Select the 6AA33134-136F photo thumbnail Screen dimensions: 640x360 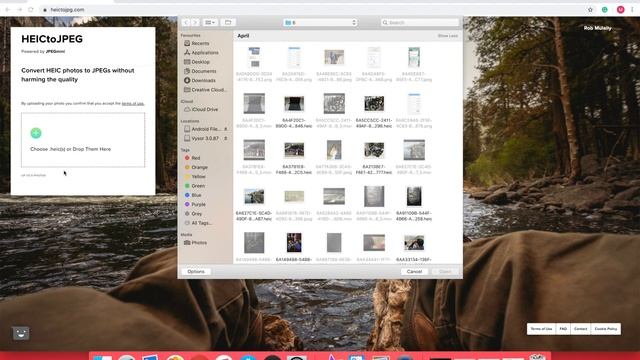(x=414, y=243)
